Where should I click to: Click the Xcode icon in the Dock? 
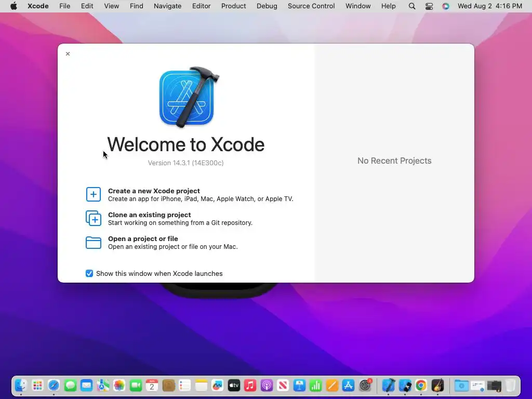click(x=389, y=385)
